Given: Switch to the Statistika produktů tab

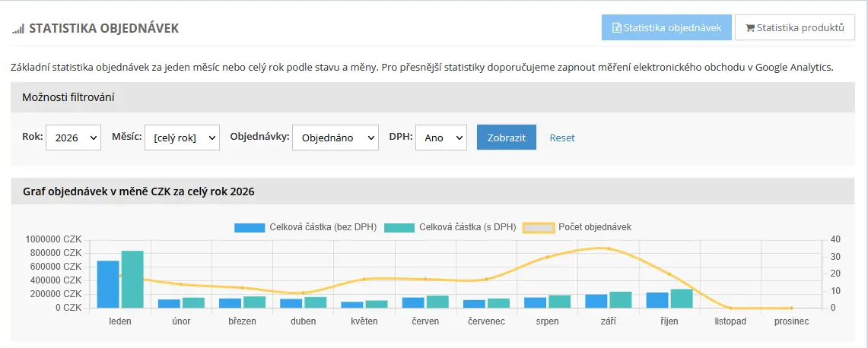Looking at the screenshot, I should tap(795, 27).
